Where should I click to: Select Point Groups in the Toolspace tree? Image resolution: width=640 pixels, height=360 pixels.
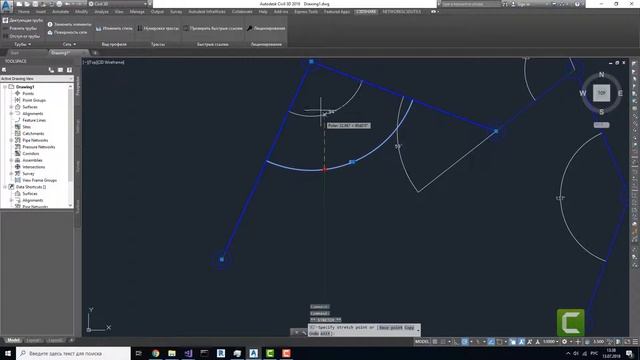[34, 100]
